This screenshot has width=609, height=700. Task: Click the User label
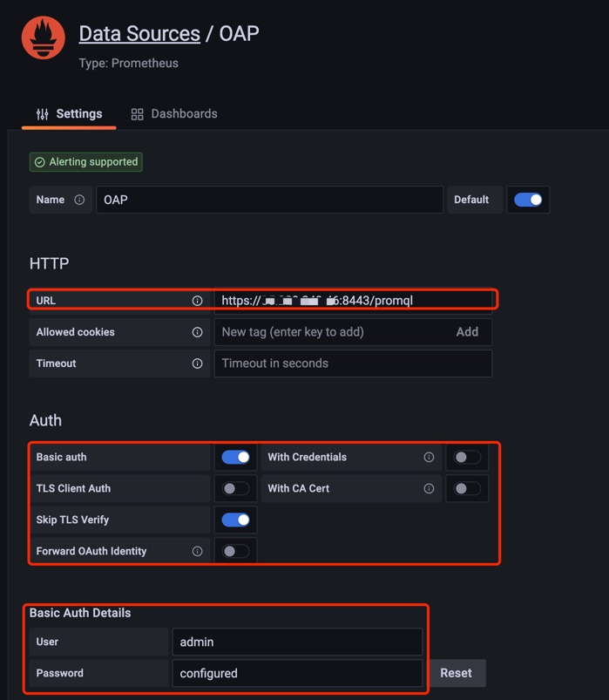[47, 642]
